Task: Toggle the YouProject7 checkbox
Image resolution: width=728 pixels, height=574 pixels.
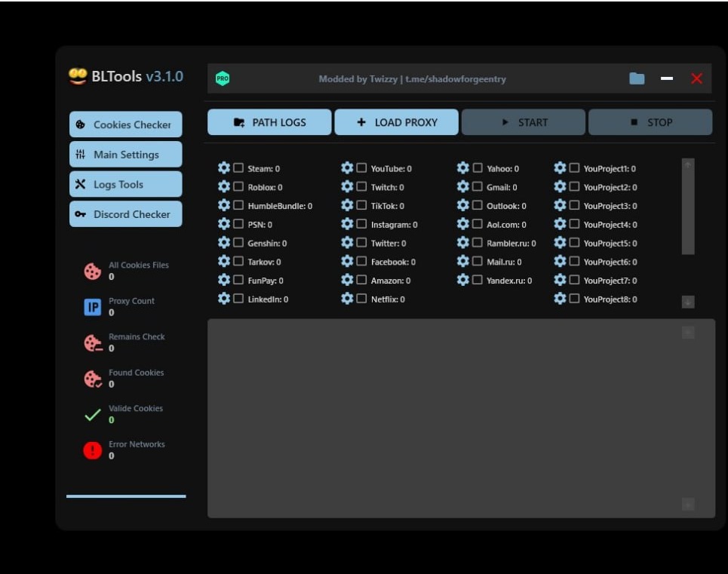Action: [x=574, y=280]
